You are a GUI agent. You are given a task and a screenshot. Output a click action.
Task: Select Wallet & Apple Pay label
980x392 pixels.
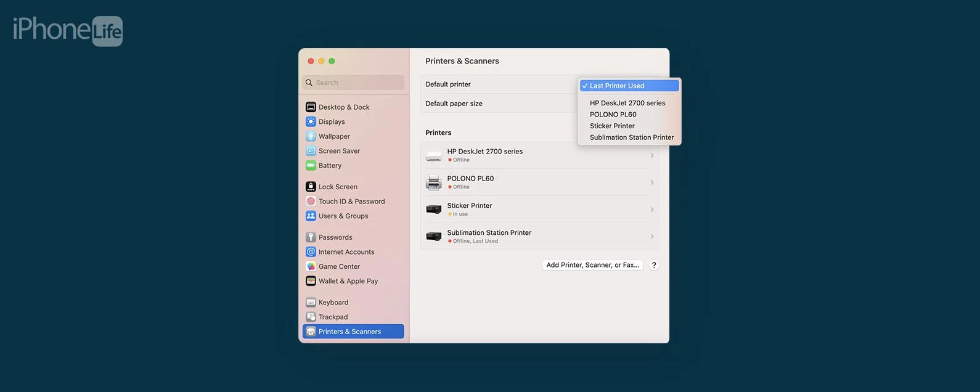pyautogui.click(x=348, y=281)
